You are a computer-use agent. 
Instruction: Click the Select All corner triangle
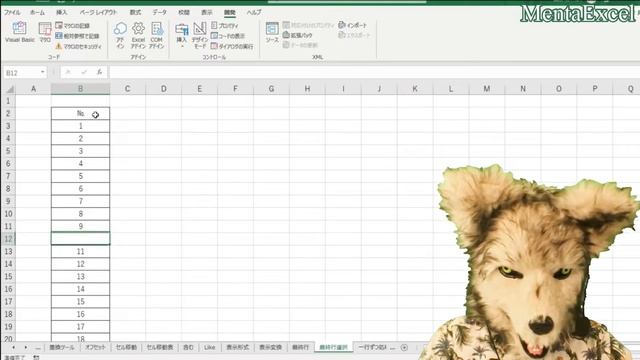[x=9, y=89]
